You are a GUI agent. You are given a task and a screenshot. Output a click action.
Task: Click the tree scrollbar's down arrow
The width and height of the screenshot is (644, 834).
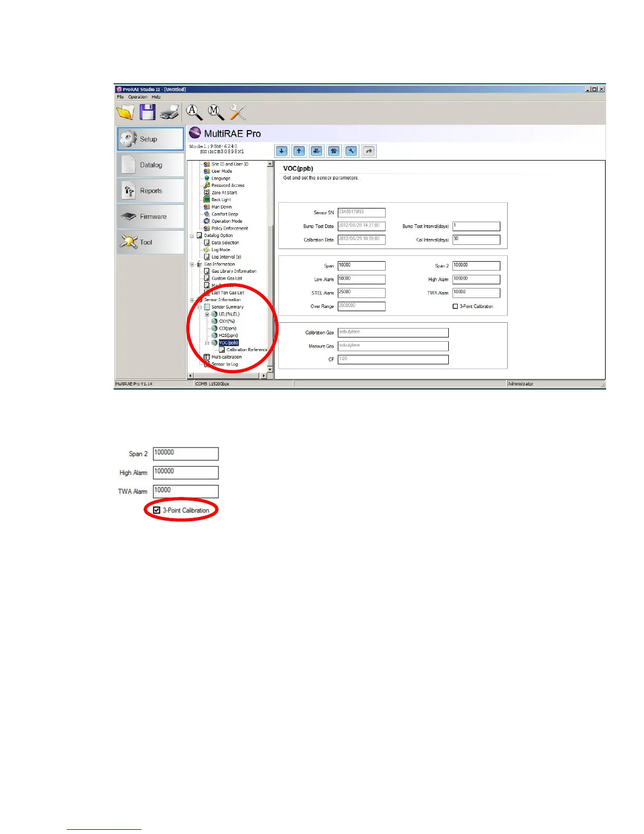point(270,370)
